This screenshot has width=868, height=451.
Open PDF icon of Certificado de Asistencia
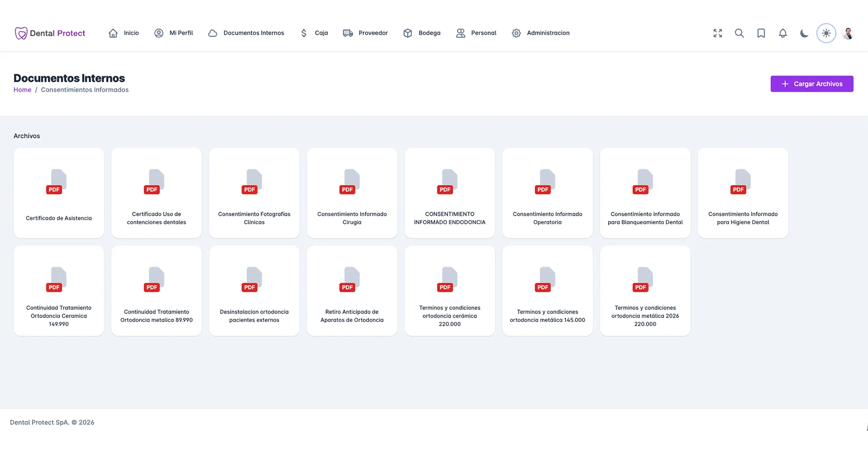56,182
